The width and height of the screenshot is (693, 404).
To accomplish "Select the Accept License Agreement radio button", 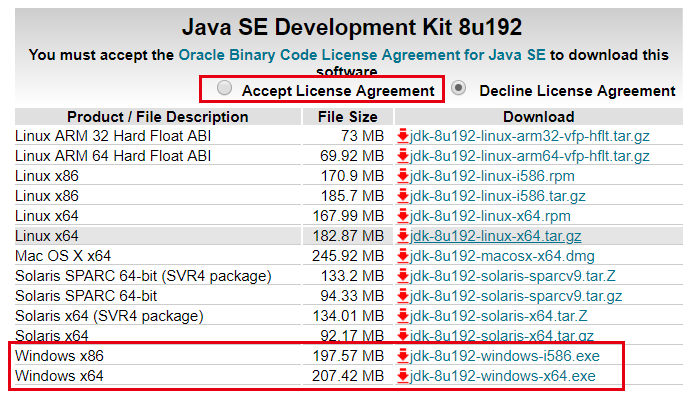I will click(225, 88).
